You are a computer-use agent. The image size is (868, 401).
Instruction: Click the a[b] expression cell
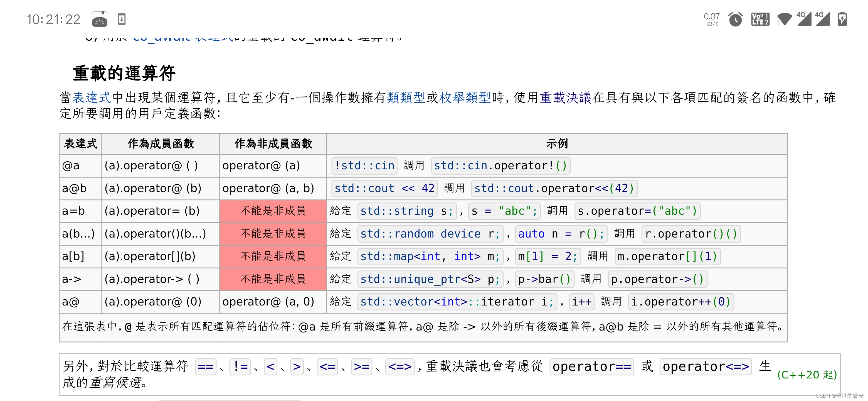(80, 256)
